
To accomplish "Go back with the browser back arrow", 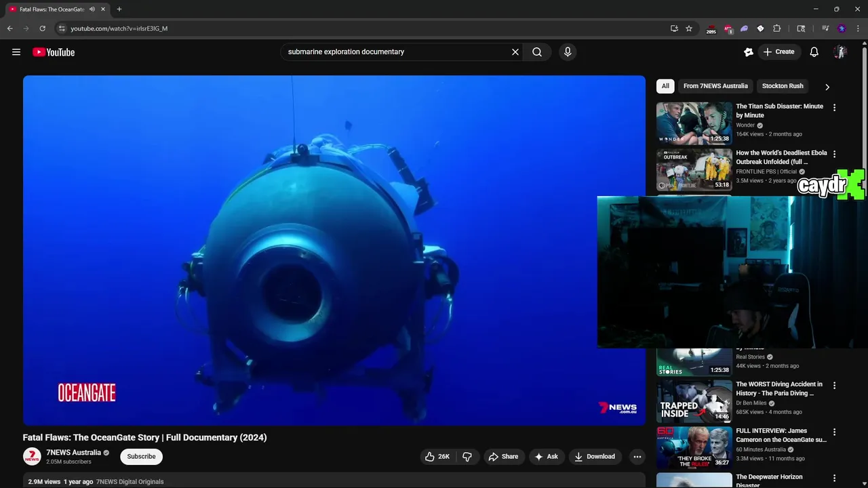I will tap(9, 28).
